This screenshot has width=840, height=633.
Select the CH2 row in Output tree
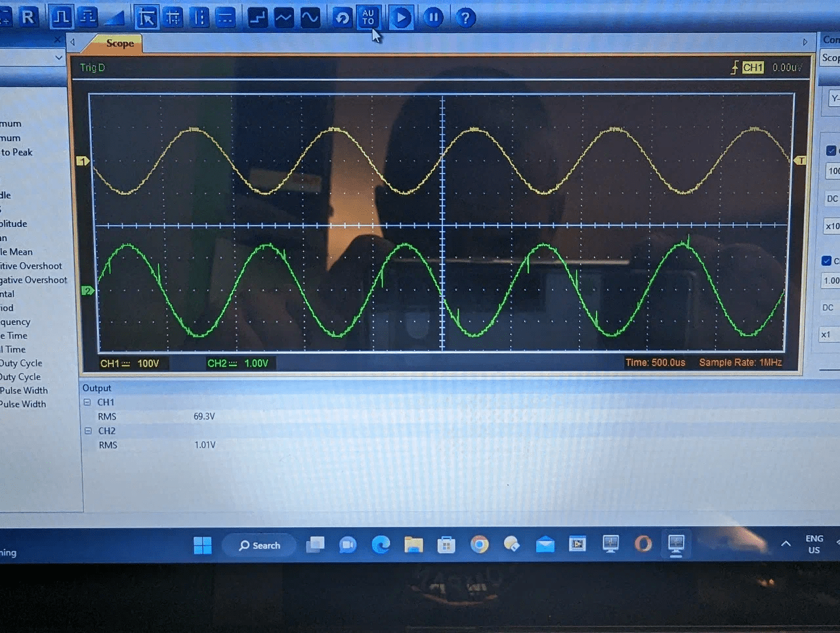[107, 431]
